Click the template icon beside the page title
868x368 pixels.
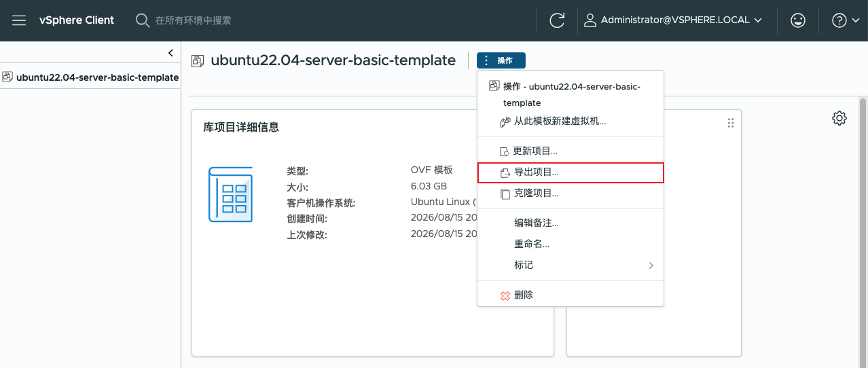click(198, 60)
